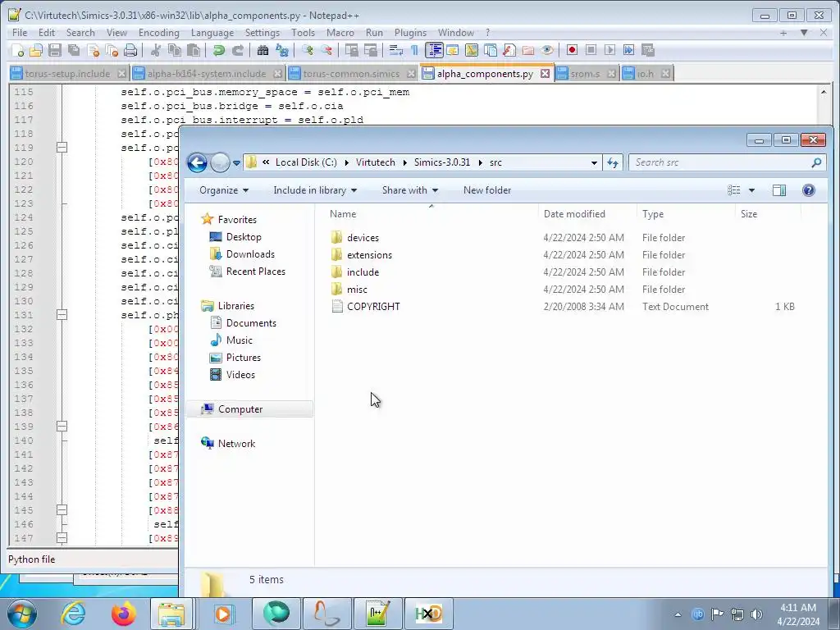Open Downloads in the Favorites sidebar
Image resolution: width=840 pixels, height=630 pixels.
[x=250, y=254]
